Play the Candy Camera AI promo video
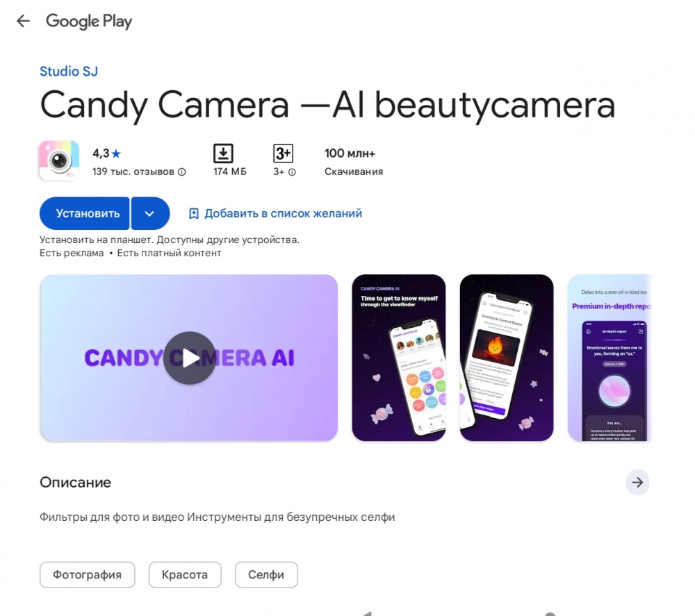Image resolution: width=695 pixels, height=616 pixels. coord(189,358)
